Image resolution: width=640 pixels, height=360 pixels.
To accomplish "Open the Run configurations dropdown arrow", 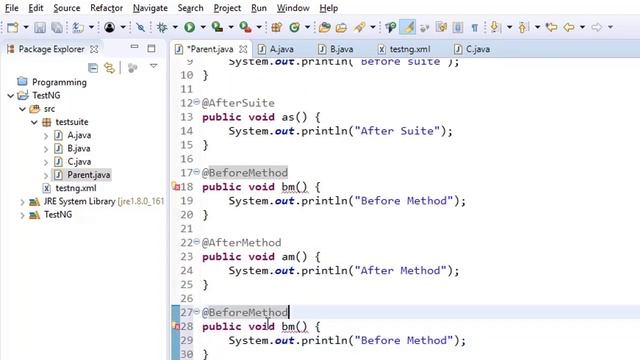I will point(203,27).
